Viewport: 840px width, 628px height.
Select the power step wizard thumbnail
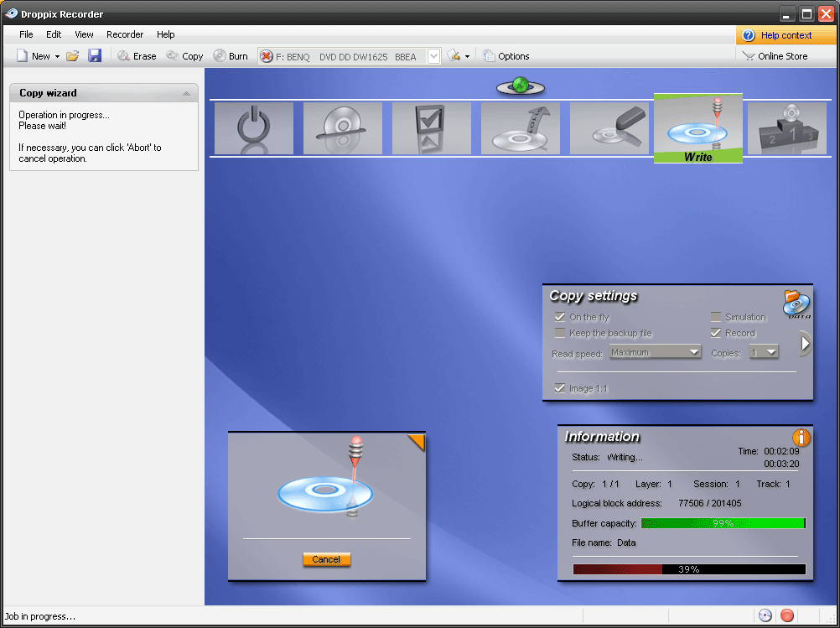tap(254, 128)
